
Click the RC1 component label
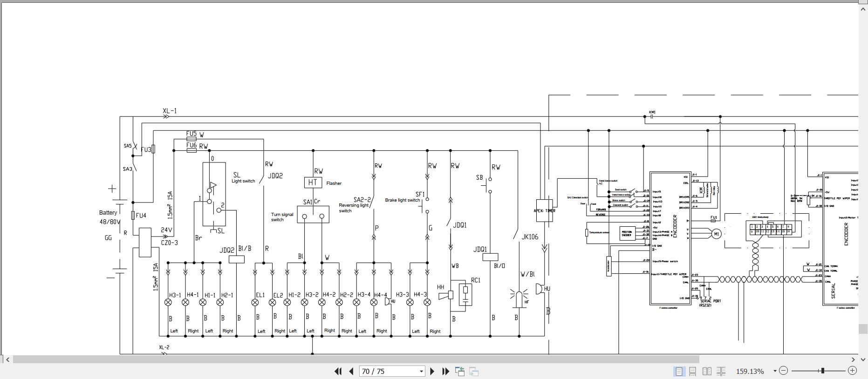click(x=475, y=280)
